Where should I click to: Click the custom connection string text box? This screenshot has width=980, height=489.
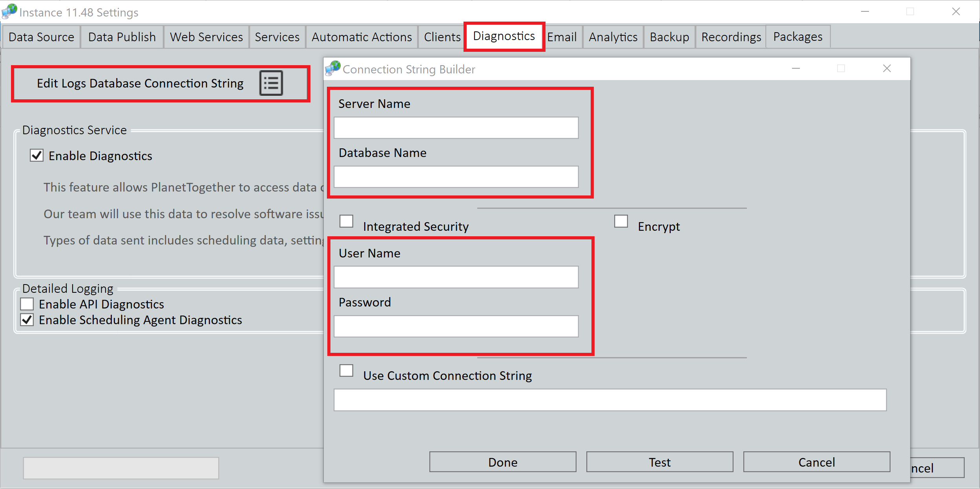[x=610, y=400]
